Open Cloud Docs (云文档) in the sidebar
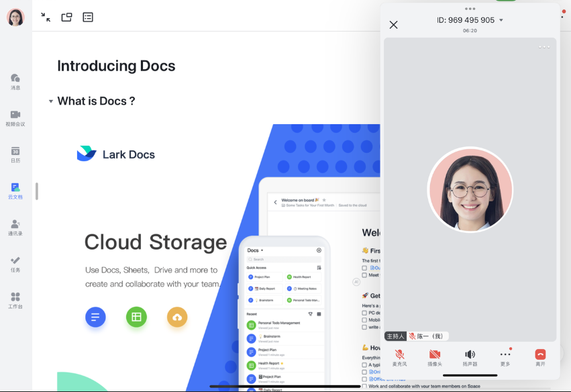Screen dimensions: 571x392 [x=15, y=191]
